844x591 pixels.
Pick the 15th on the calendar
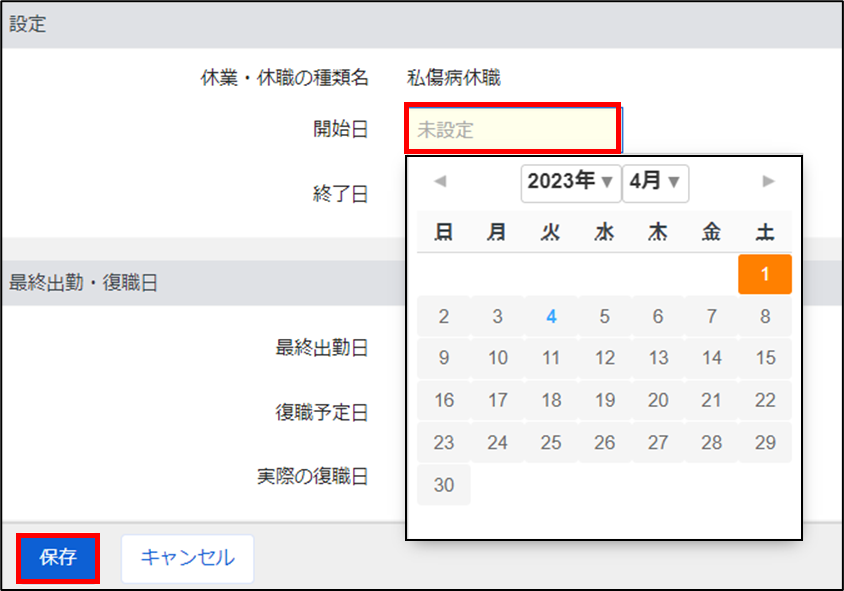click(765, 358)
